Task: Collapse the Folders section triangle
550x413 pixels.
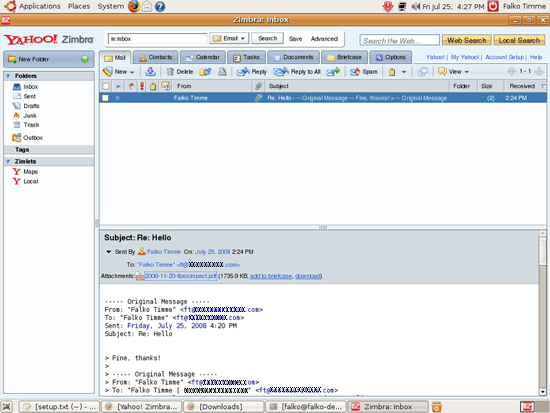Action: tap(8, 76)
